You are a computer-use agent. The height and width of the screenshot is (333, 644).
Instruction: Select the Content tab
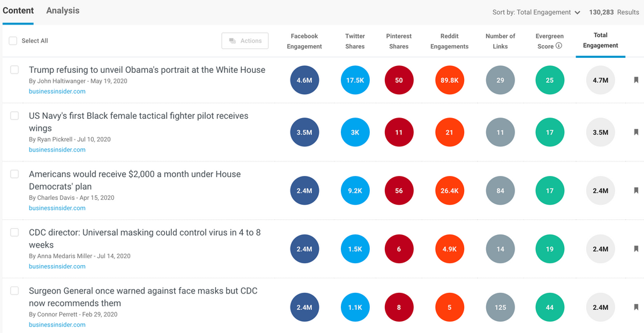pos(18,11)
